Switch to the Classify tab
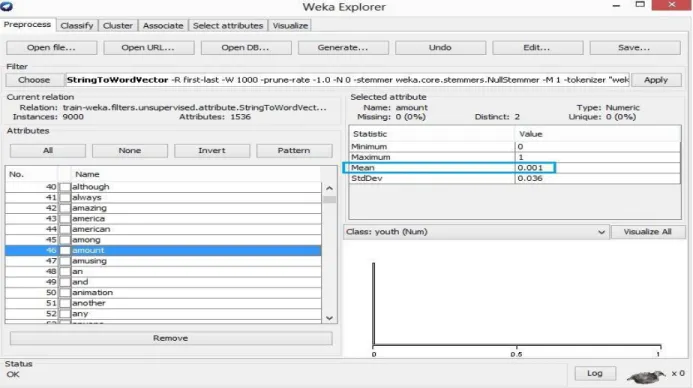 click(77, 26)
